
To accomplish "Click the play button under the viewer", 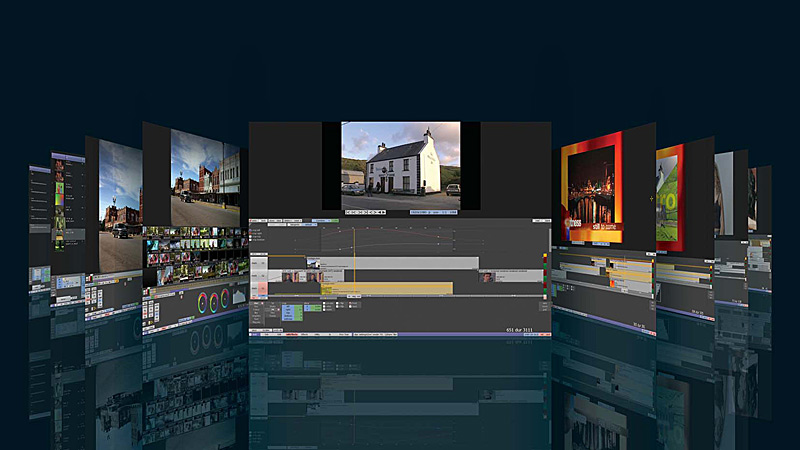I will (x=382, y=212).
